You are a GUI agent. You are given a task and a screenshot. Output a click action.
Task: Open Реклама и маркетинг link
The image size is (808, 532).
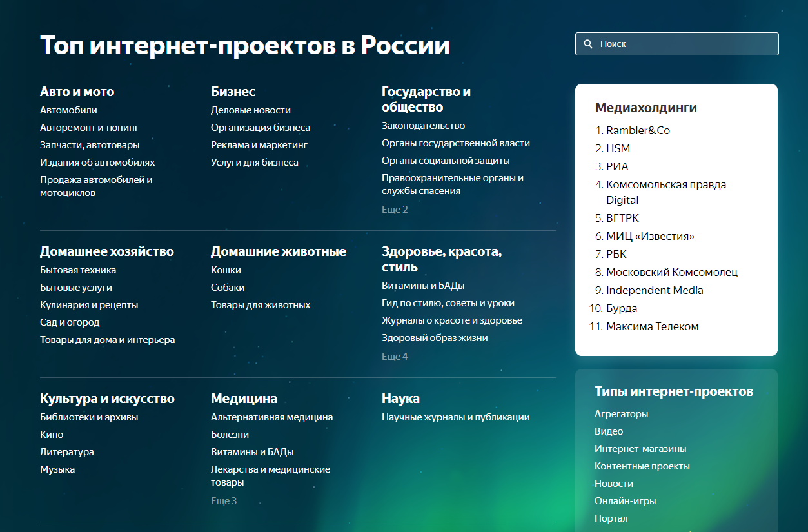[x=259, y=145]
